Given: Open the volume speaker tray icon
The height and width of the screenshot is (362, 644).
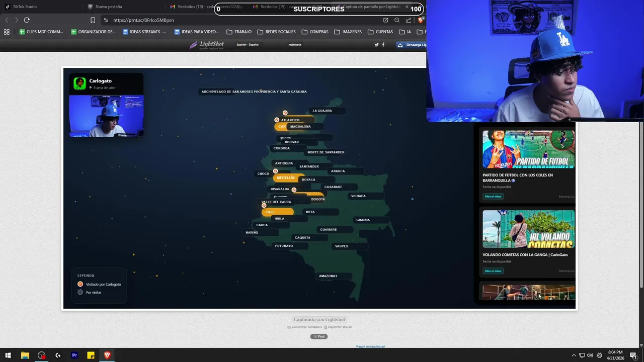Looking at the screenshot, I should (x=590, y=355).
